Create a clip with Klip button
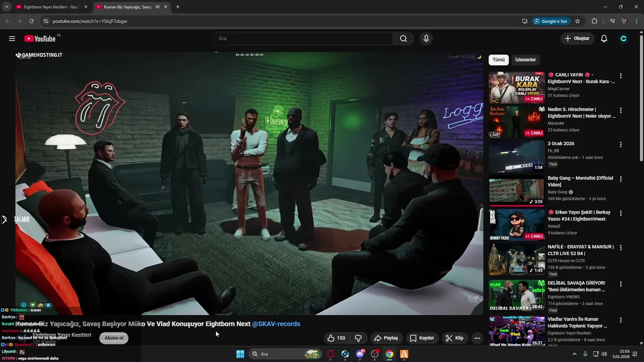Image resolution: width=644 pixels, height=362 pixels. [455, 338]
